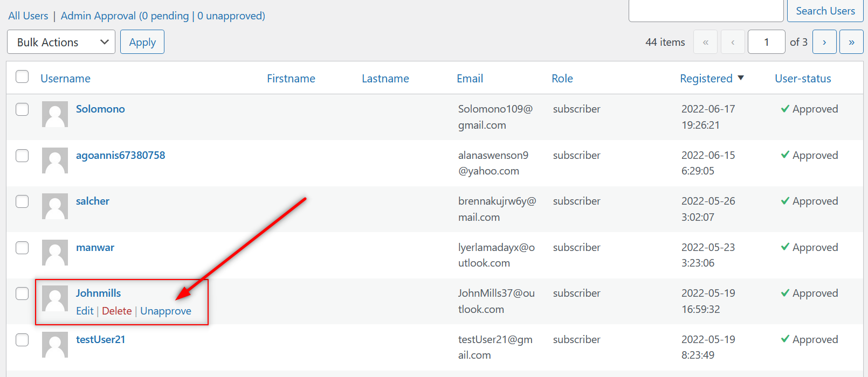
Task: Click email Solomono109@gmail.com
Action: point(495,117)
